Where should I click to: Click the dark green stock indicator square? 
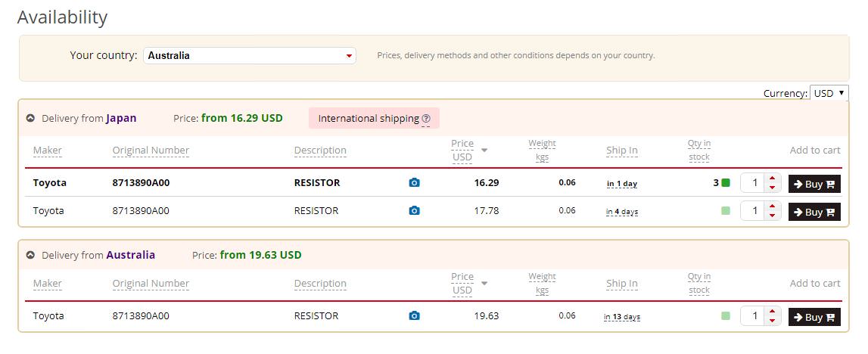[726, 183]
